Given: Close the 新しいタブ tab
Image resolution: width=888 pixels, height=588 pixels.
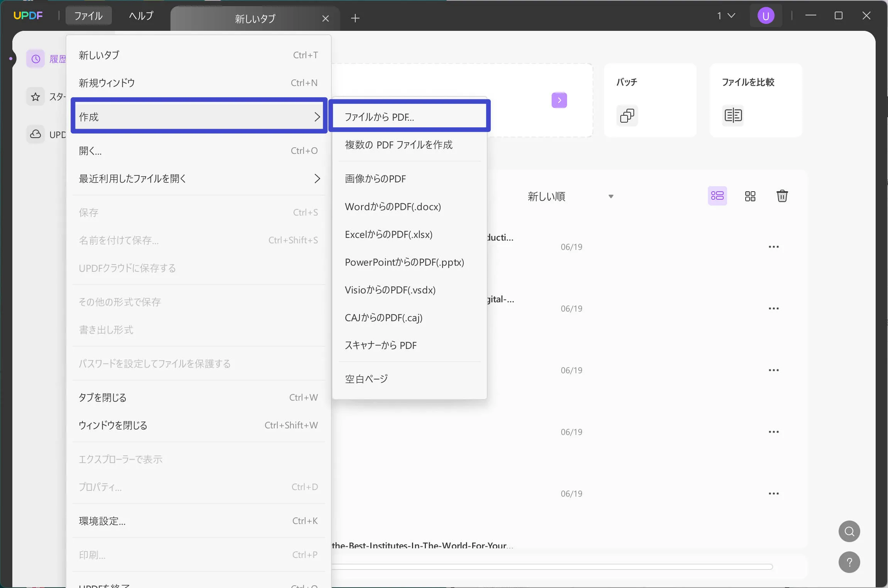Looking at the screenshot, I should click(326, 19).
